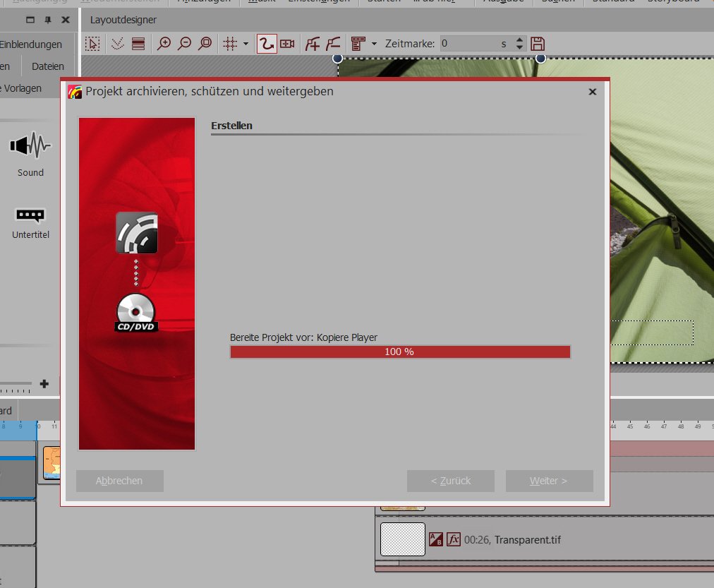The height and width of the screenshot is (588, 714).
Task: Click the Weiter button in dialog
Action: [549, 481]
